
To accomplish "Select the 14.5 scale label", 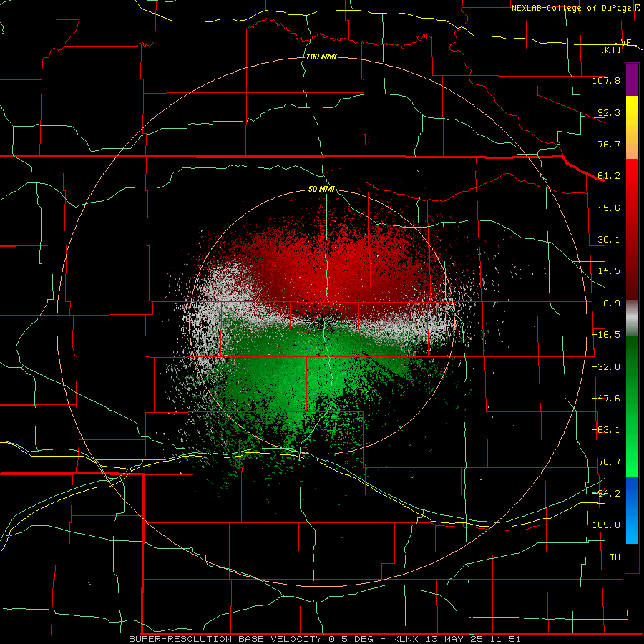I will click(609, 271).
